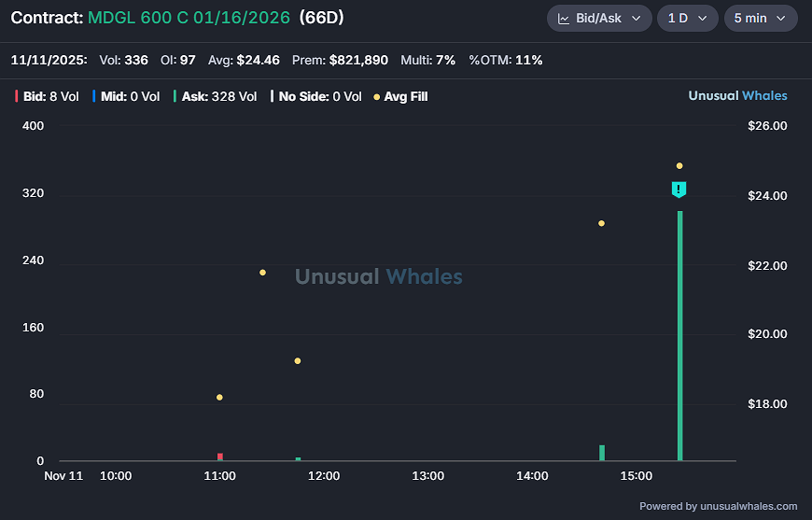Click the $26.00 price axis label
This screenshot has width=812, height=520.
(767, 126)
